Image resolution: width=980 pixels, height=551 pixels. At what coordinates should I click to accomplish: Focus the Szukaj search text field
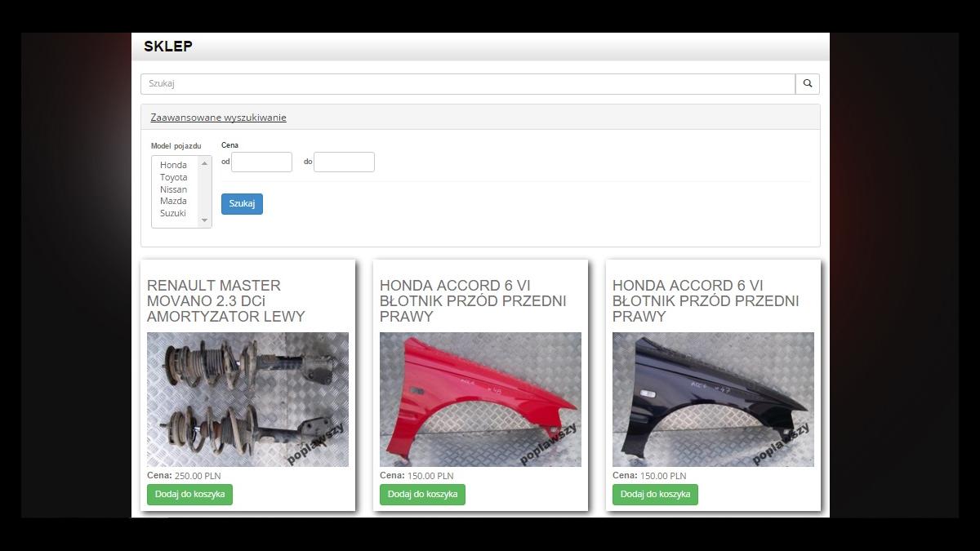click(x=468, y=83)
